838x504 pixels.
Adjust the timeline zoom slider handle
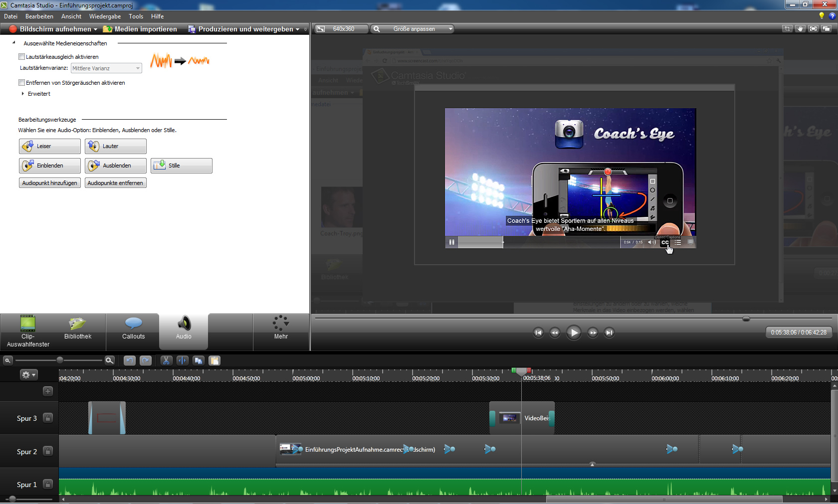(60, 360)
